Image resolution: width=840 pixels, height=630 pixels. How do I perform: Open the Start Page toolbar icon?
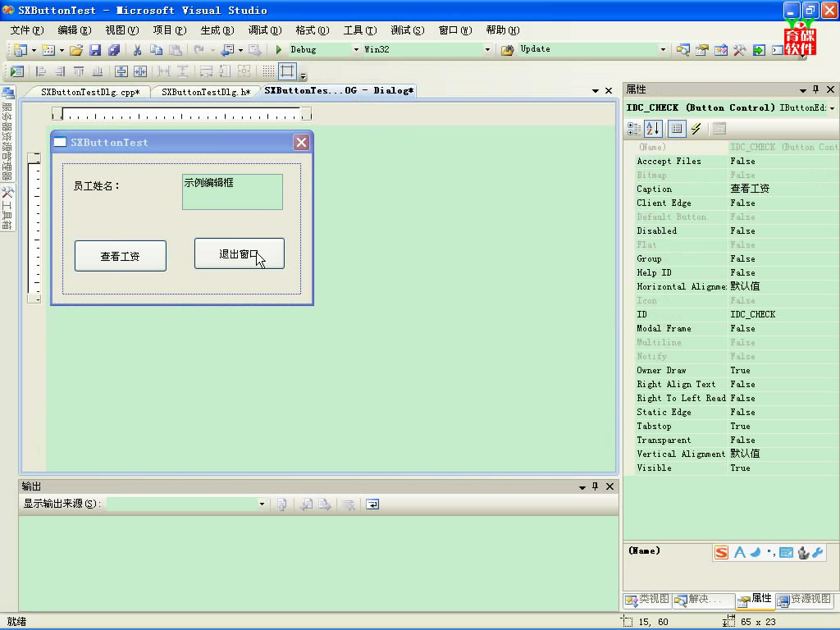click(759, 50)
